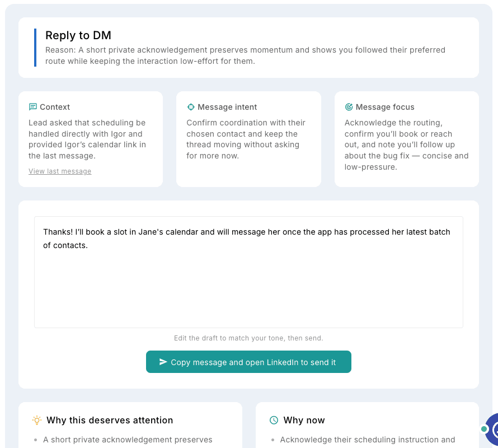This screenshot has height=448, width=498.
Task: Click the 'Edit the draft to match your tone' hint
Action: tap(248, 338)
